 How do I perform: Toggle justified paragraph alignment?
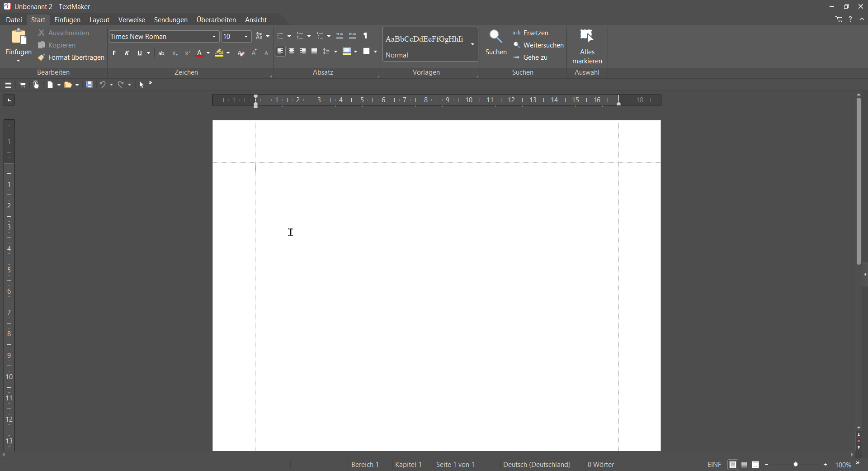pos(314,52)
